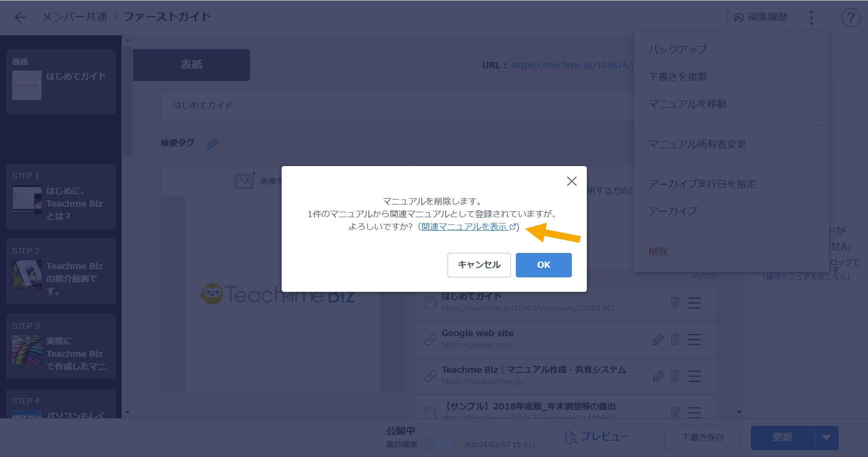Click the trash icon on Teachme Biz entry

[675, 376]
